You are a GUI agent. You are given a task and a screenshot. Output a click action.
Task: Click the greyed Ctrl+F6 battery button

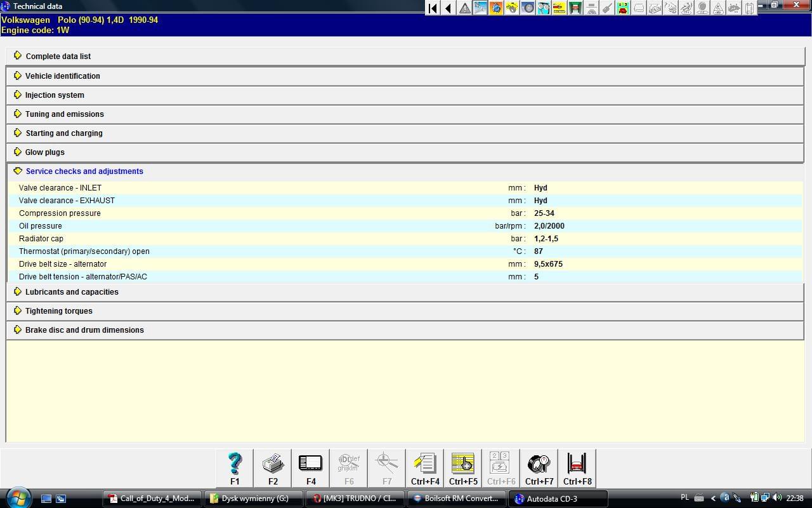[501, 469]
